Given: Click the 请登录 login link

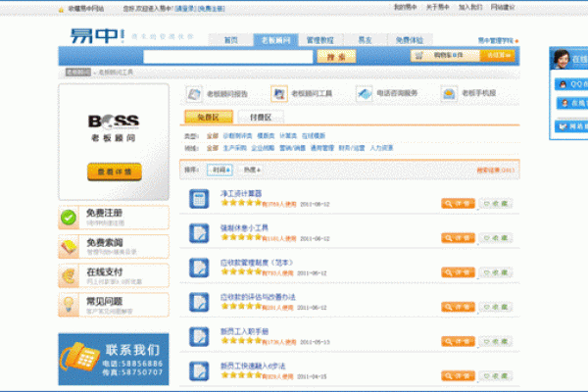Looking at the screenshot, I should 185,9.
